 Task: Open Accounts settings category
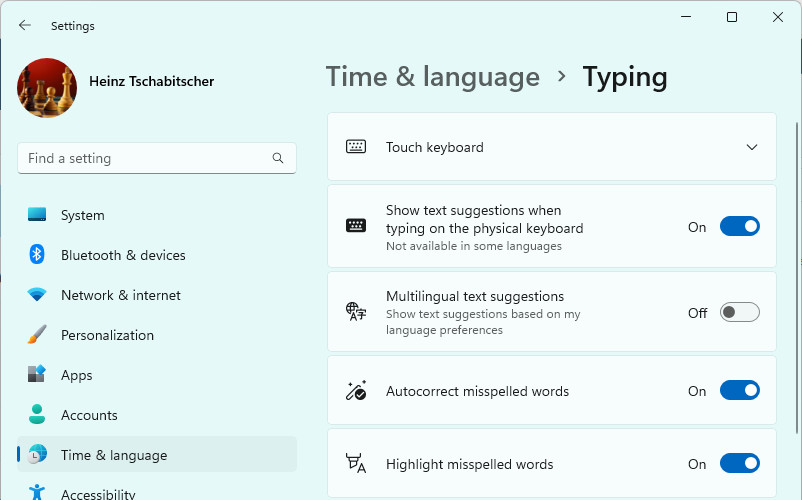[x=157, y=415]
